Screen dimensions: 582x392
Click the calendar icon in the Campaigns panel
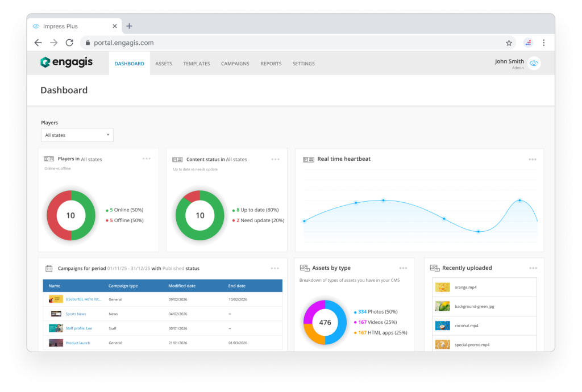[49, 268]
